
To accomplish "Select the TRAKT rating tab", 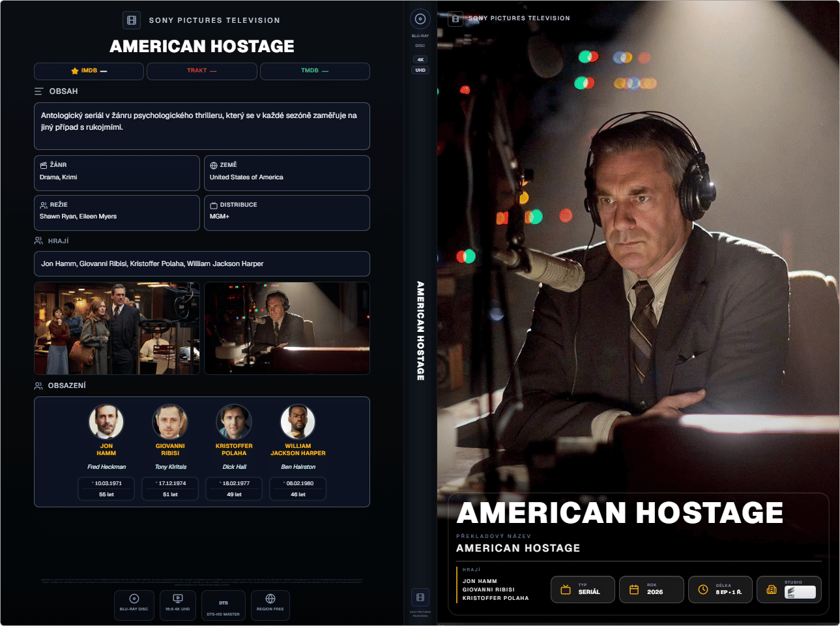I will [202, 71].
